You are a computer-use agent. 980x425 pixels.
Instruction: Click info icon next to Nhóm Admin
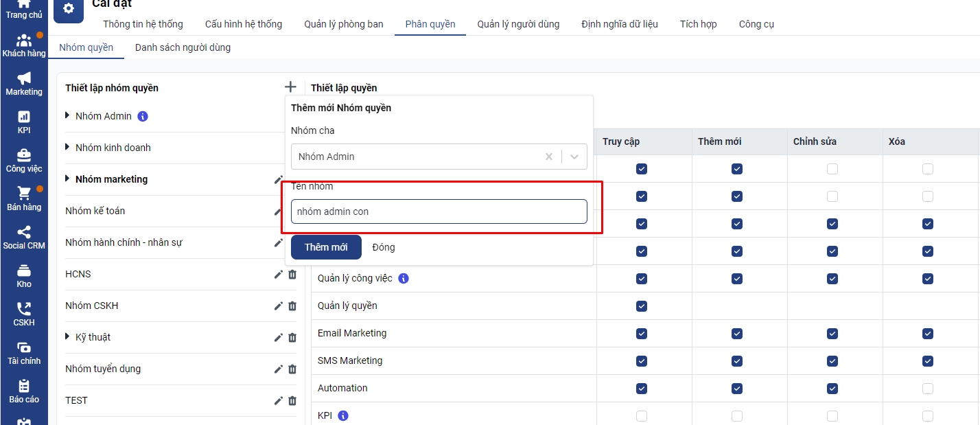(x=143, y=116)
